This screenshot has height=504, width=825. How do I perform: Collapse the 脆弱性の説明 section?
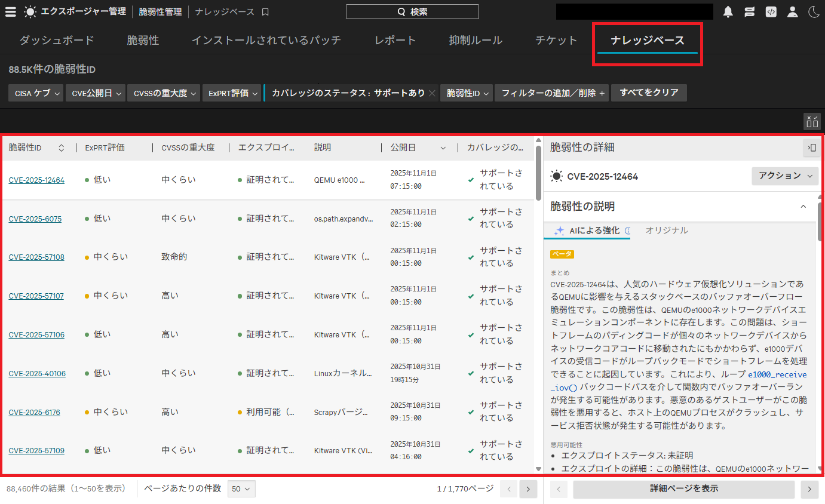(803, 207)
